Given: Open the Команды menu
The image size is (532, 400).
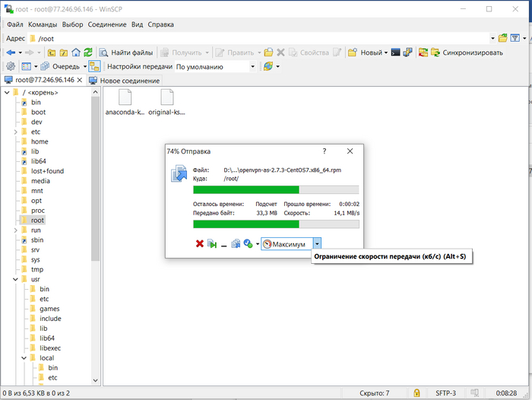Looking at the screenshot, I should [43, 24].
